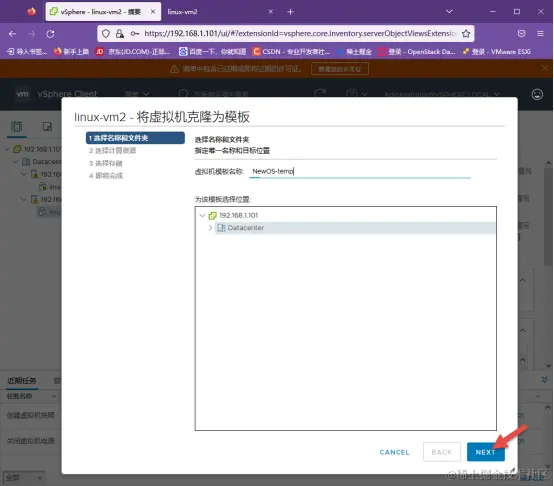Select wizard step 2 select compute resource
The width and height of the screenshot is (554, 486).
coord(113,150)
